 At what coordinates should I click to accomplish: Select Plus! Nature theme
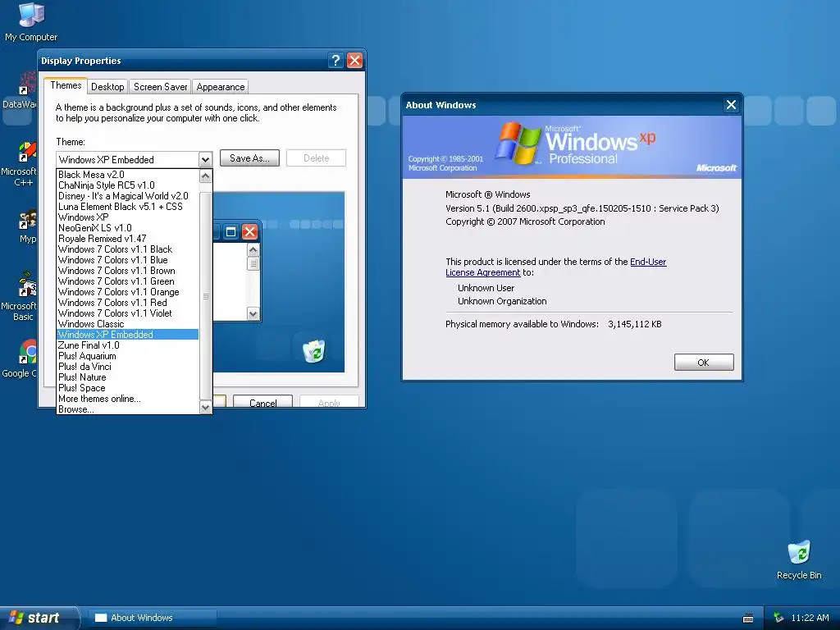[127, 377]
